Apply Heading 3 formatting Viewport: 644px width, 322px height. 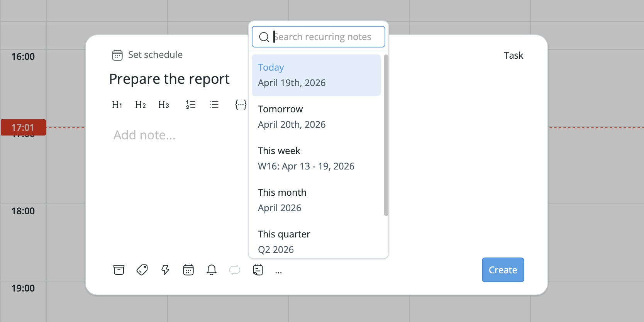(x=164, y=105)
